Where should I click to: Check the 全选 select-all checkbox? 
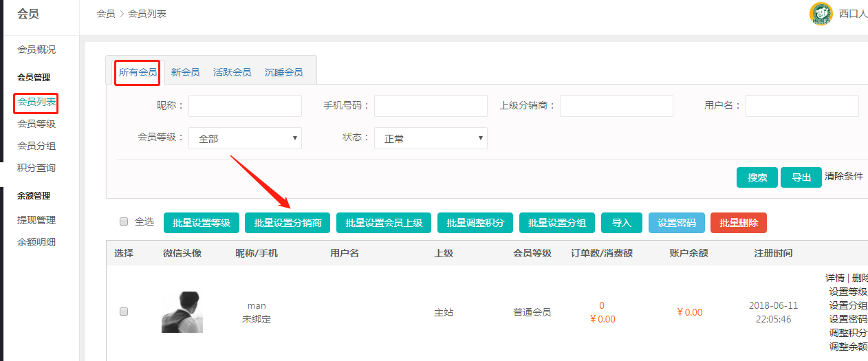124,221
